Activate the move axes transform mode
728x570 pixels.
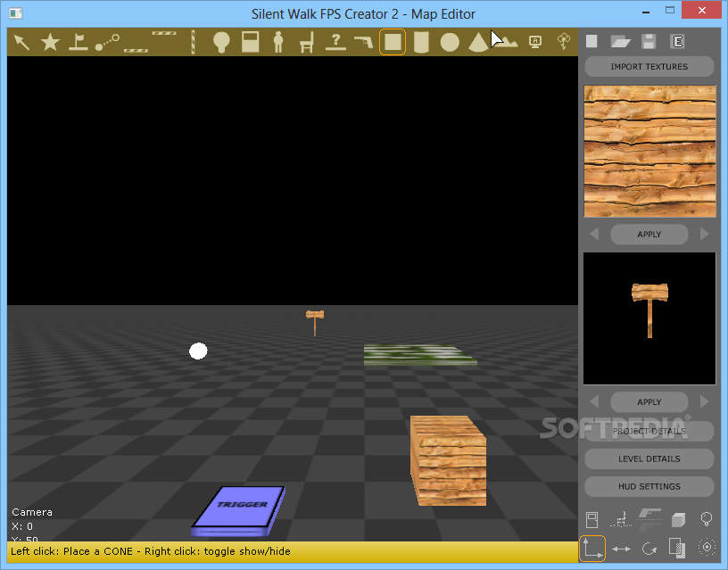(x=592, y=549)
